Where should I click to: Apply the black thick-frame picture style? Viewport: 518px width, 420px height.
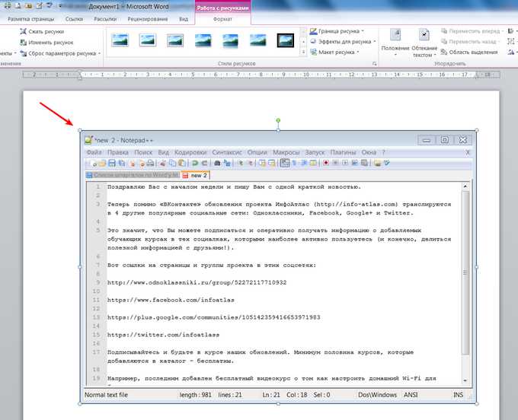(286, 40)
